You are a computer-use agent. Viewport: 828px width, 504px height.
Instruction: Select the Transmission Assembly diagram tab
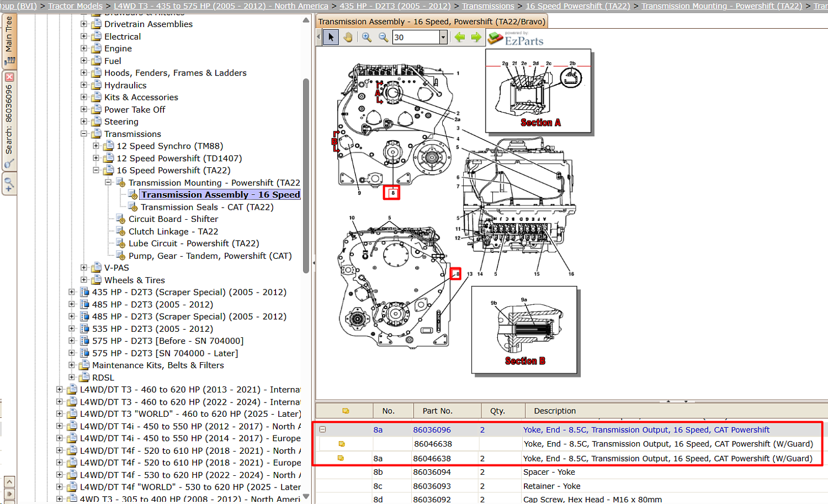[432, 22]
